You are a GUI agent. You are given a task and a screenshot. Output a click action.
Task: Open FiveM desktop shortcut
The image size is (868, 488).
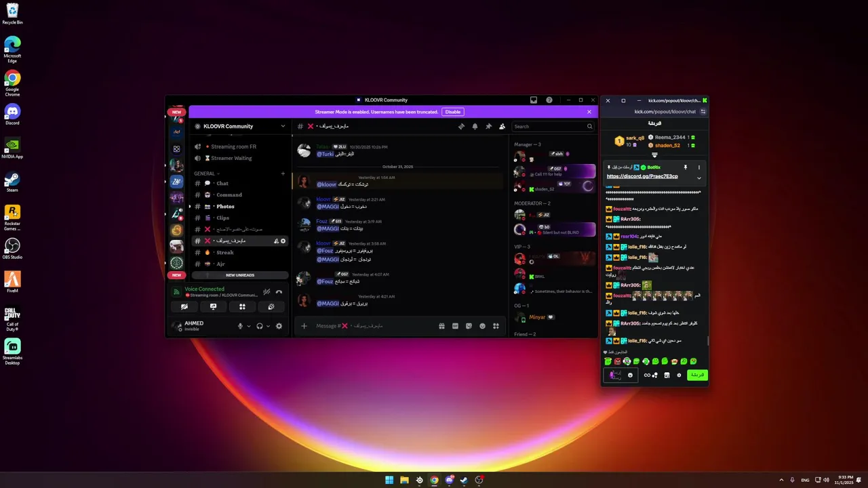point(12,283)
